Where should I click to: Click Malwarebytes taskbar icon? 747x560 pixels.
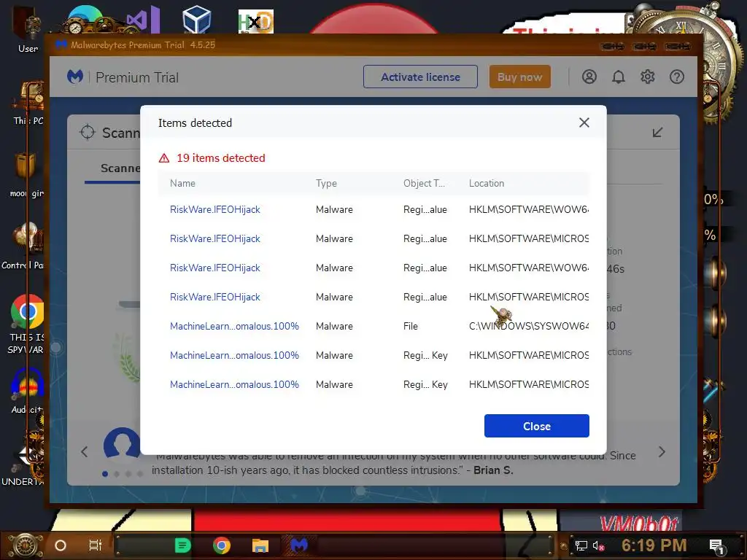[x=299, y=545]
